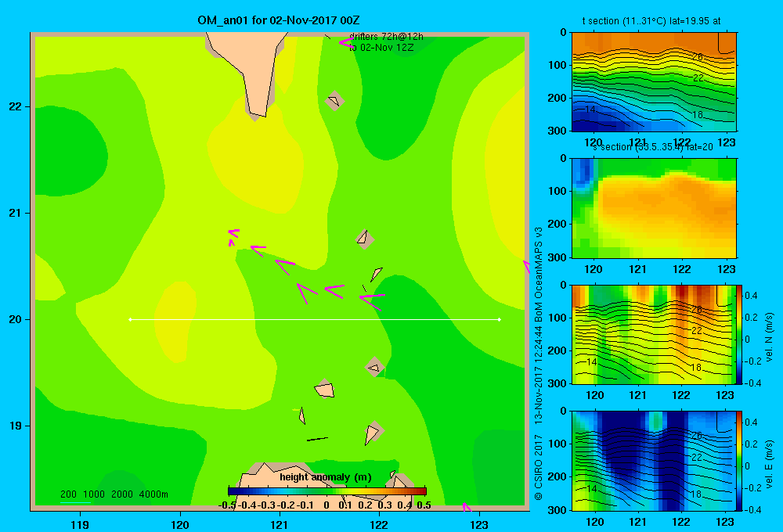Screen dimensions: 783x532
Task: Click the vertical "© CSIRO 2017" copyright text
Action: 539,467
